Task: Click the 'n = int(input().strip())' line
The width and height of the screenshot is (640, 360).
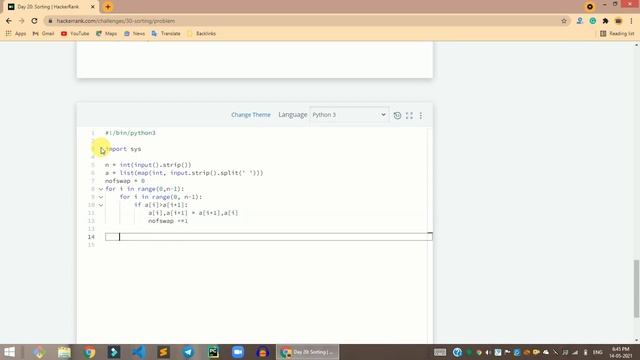Action: click(x=148, y=165)
